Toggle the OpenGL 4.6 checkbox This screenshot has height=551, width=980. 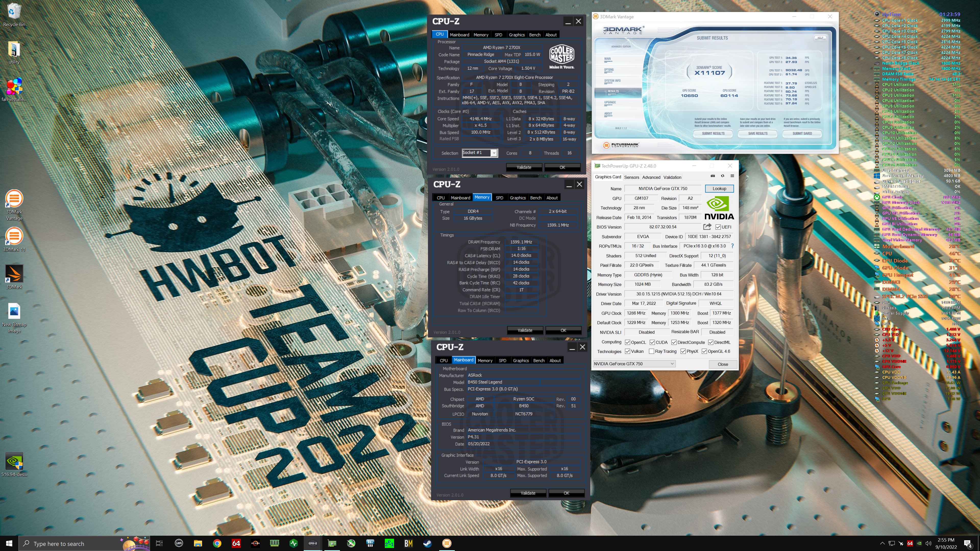pos(705,351)
